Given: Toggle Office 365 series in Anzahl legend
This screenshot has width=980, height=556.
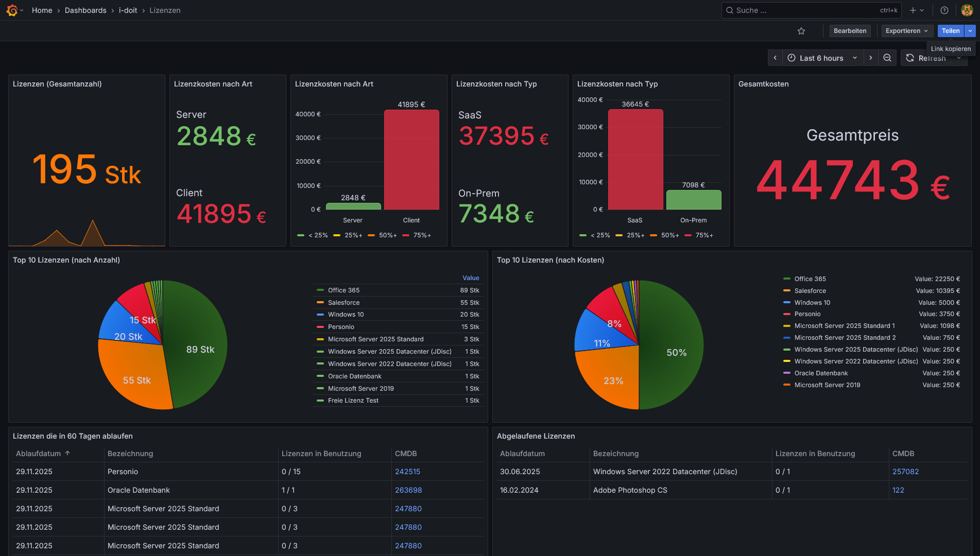Looking at the screenshot, I should tap(343, 290).
